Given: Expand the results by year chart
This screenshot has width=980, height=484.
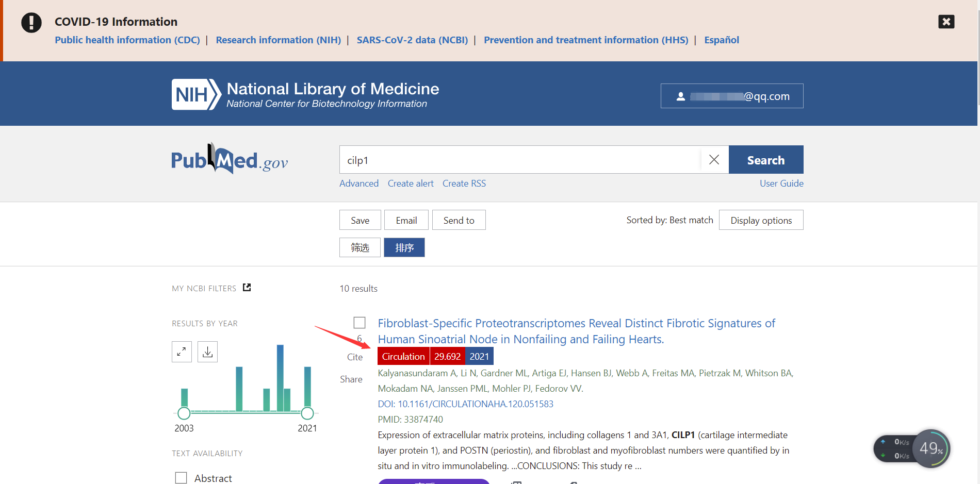Looking at the screenshot, I should pos(182,352).
